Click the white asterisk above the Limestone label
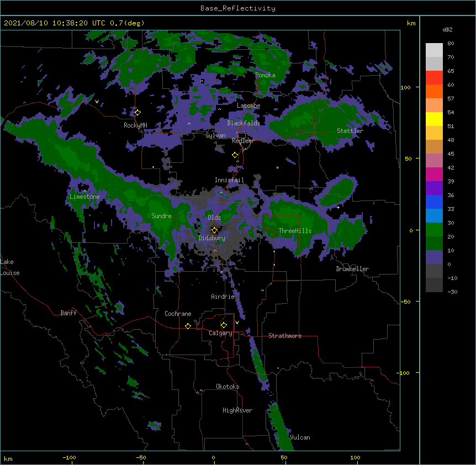 [84, 191]
